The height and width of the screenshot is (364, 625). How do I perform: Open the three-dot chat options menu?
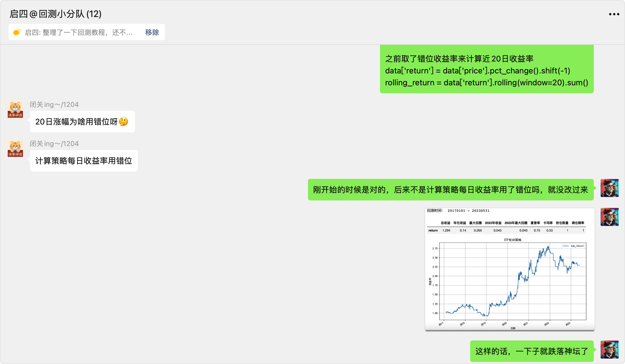(x=614, y=14)
